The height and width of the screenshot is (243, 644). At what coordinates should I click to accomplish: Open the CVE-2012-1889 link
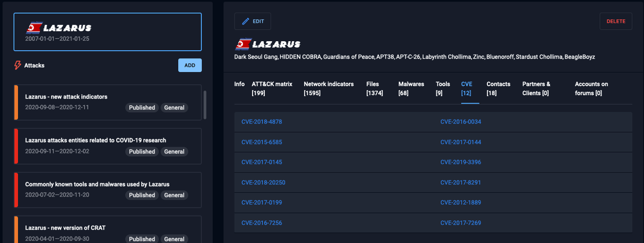(x=461, y=202)
